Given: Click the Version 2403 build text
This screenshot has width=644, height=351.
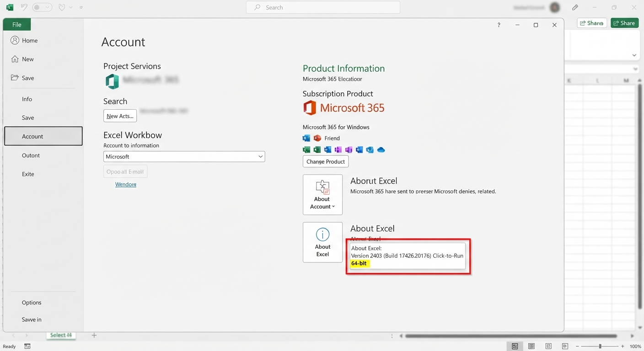Looking at the screenshot, I should pyautogui.click(x=407, y=256).
